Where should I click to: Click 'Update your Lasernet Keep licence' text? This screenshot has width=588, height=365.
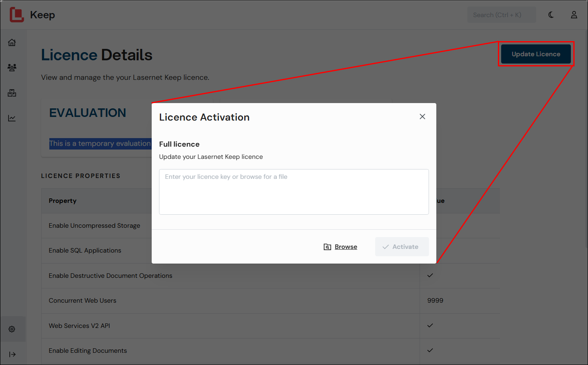pyautogui.click(x=211, y=157)
